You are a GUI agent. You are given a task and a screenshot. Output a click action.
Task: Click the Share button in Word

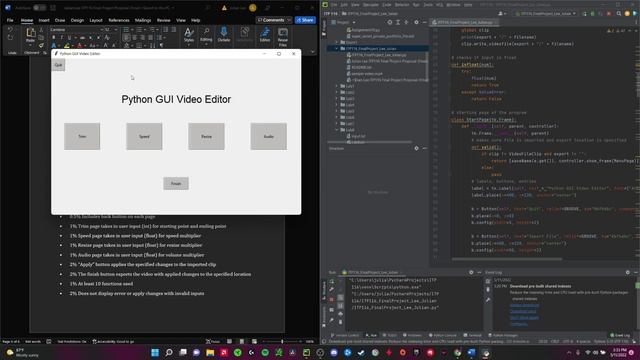coord(305,20)
